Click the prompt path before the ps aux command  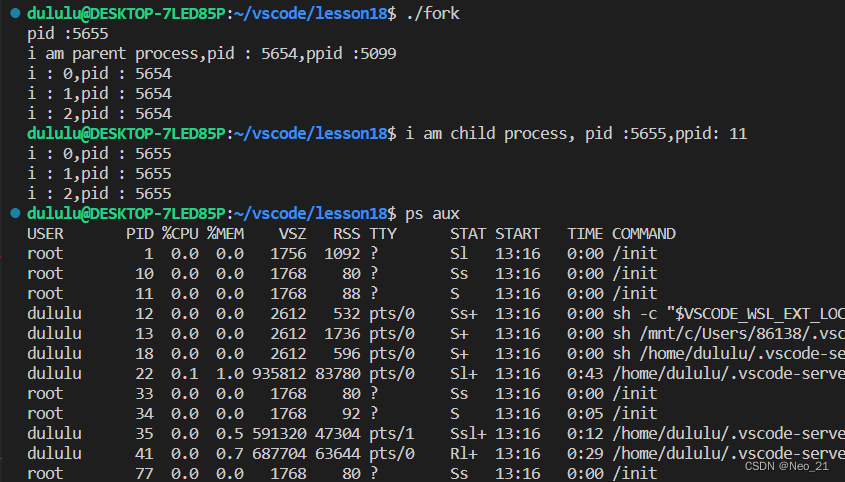[x=310, y=214]
